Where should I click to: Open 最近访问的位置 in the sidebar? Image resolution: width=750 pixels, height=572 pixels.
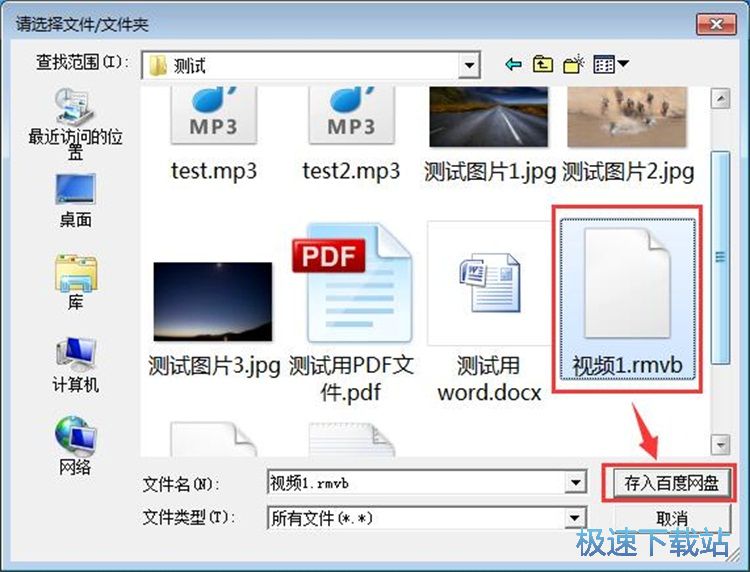[75, 123]
